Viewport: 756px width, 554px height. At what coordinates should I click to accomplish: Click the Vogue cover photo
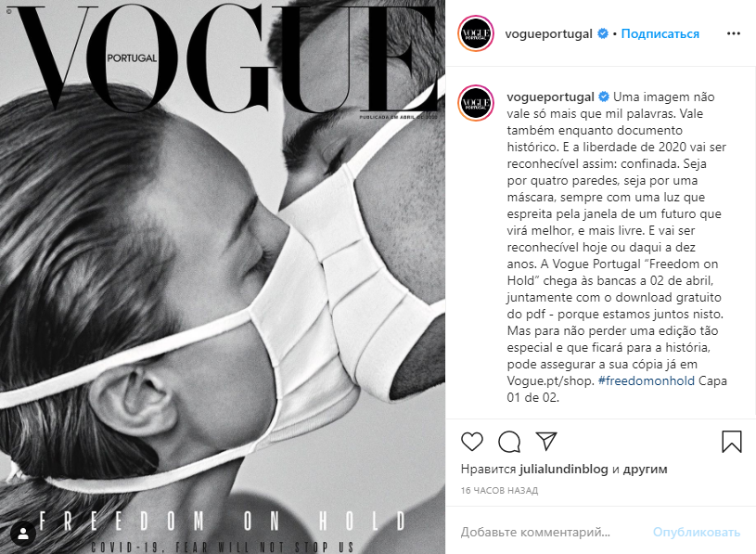pos(223,277)
